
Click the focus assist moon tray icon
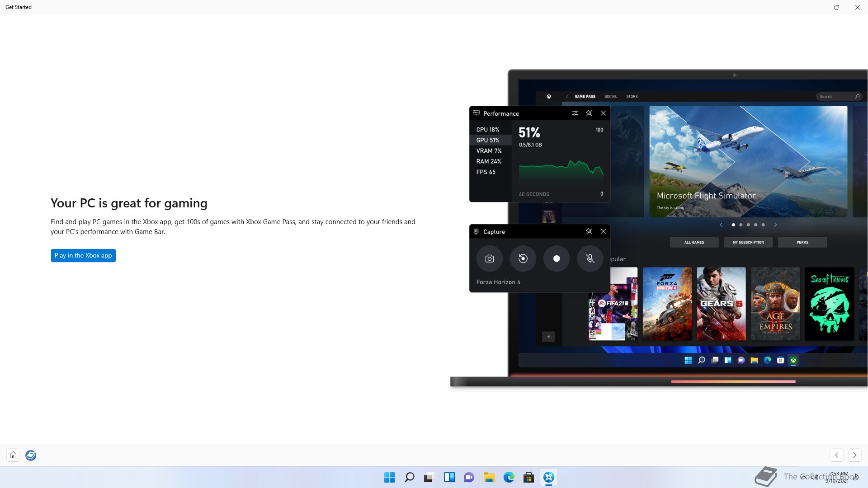855,477
